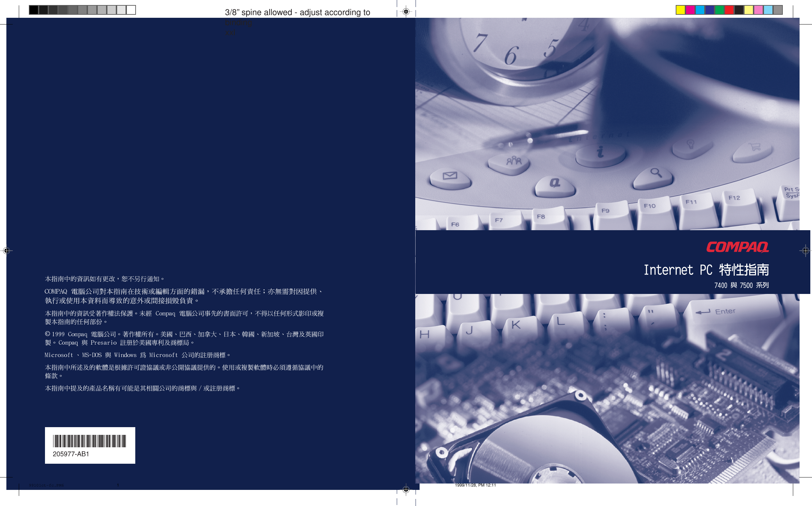
Task: Click the white swatch in the grayscale bar
Action: tap(131, 10)
